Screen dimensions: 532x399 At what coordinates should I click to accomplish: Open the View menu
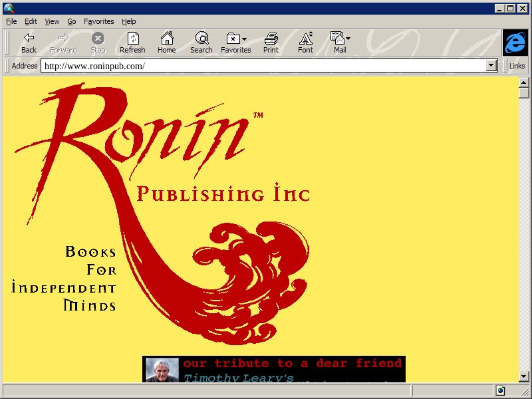coord(52,21)
